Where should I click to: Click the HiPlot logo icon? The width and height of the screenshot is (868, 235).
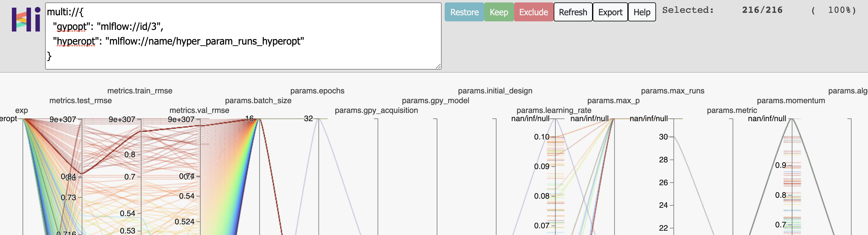pos(26,20)
